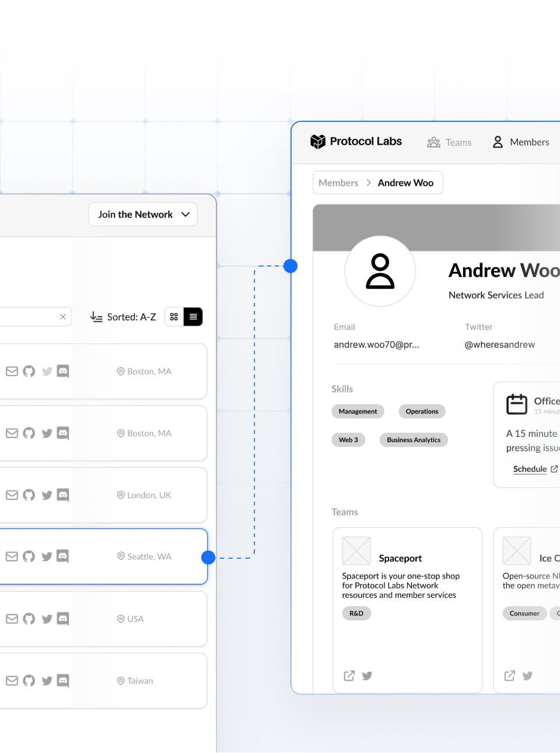Click the Schedule office hours link
560x753 pixels.
click(530, 469)
